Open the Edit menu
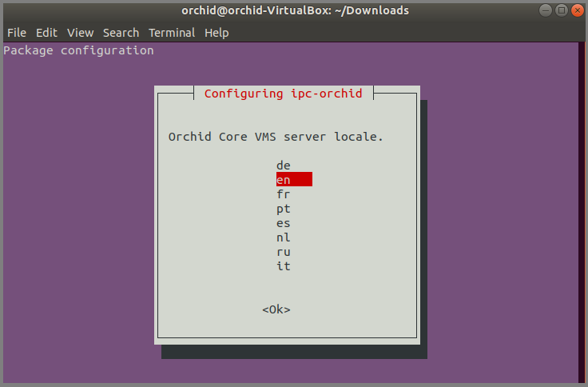This screenshot has height=387, width=588. pos(46,33)
